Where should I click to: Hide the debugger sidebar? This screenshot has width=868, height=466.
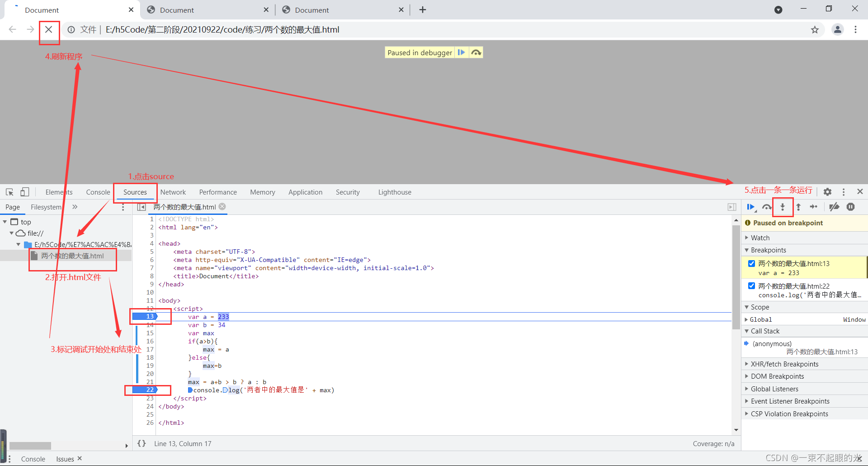(x=732, y=207)
